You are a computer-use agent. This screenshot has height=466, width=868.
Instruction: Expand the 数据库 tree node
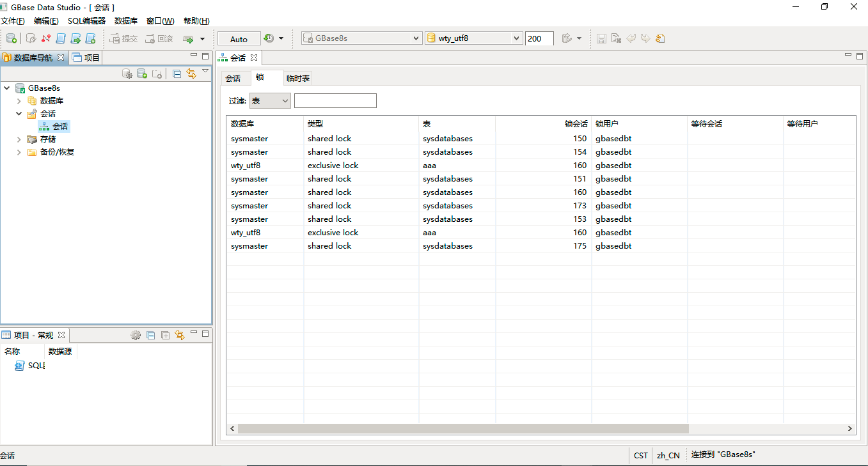[19, 101]
